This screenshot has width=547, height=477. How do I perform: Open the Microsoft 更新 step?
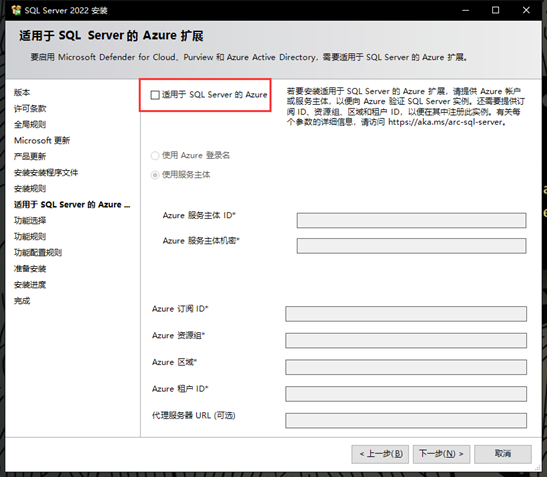pyautogui.click(x=42, y=141)
